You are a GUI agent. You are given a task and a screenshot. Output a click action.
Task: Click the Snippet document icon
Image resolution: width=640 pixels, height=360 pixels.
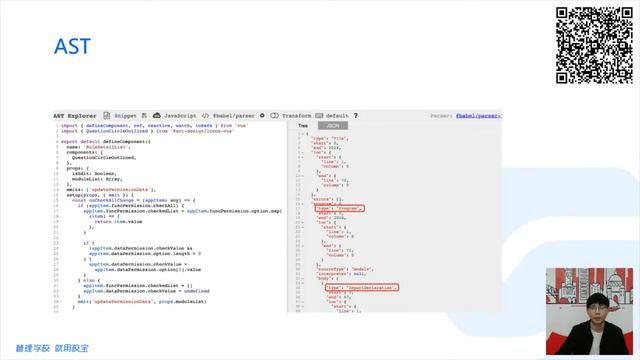[107, 116]
